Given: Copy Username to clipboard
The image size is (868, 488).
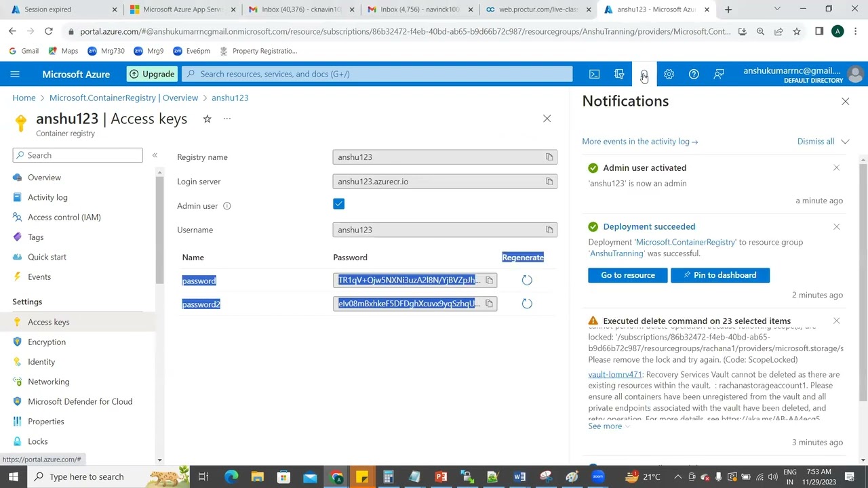Looking at the screenshot, I should [x=549, y=230].
